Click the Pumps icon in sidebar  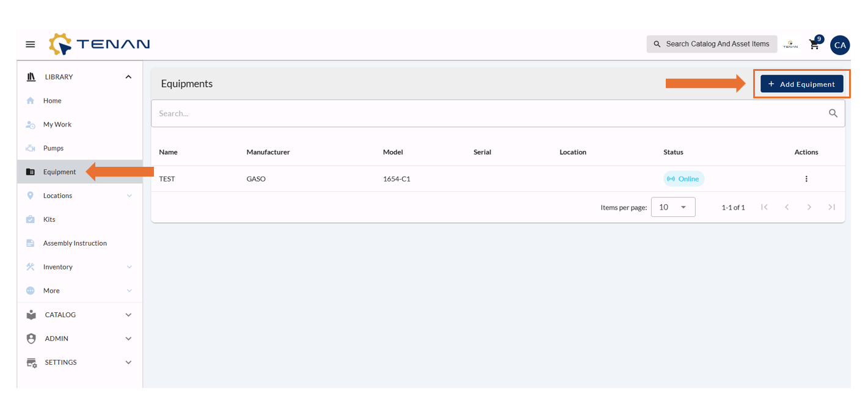(31, 148)
